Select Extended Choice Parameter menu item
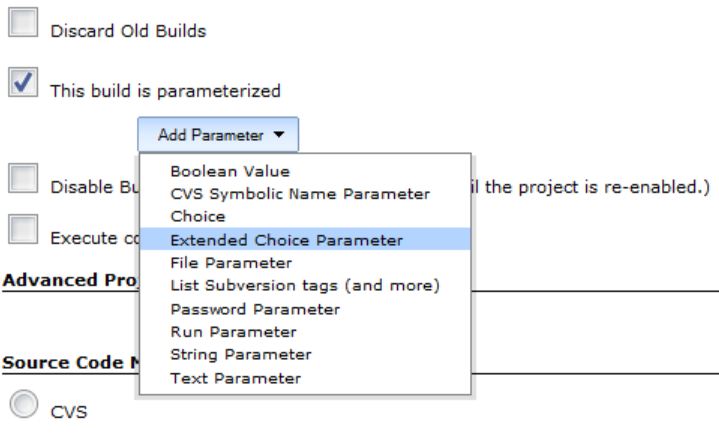Image resolution: width=719 pixels, height=435 pixels. 287,240
